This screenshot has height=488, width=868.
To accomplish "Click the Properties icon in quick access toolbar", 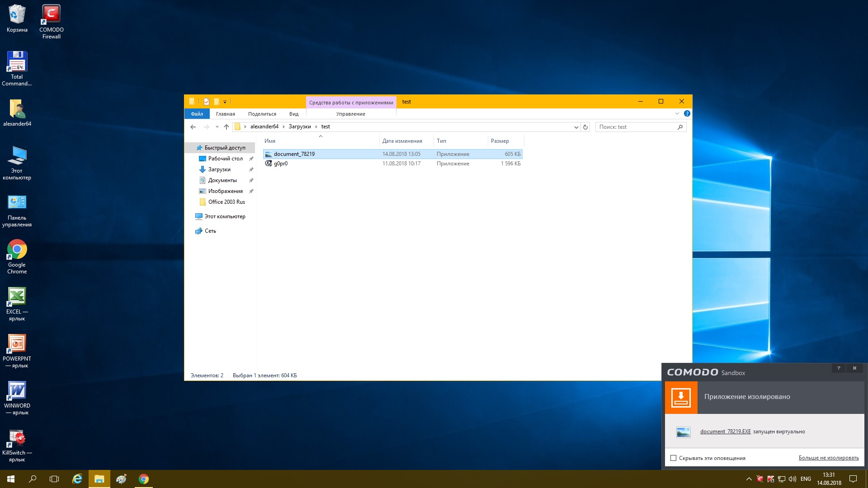I will (x=207, y=102).
